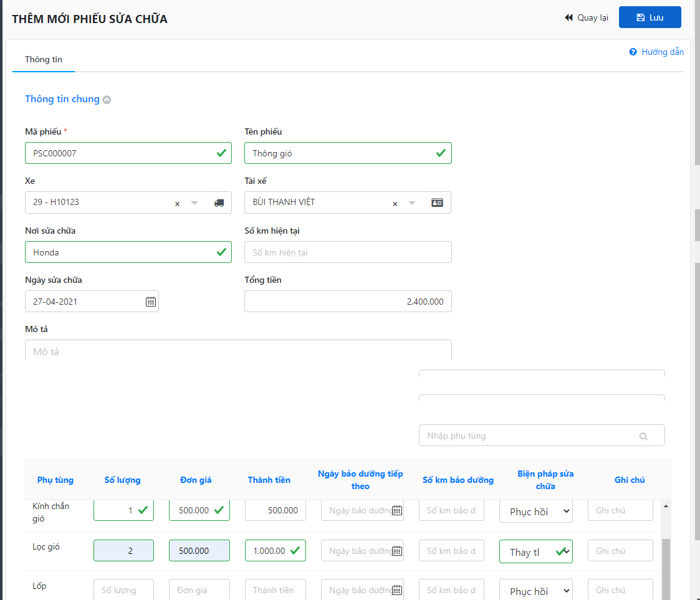Image resolution: width=700 pixels, height=600 pixels.
Task: Expand the Tài xế dropdown list
Action: 411,203
